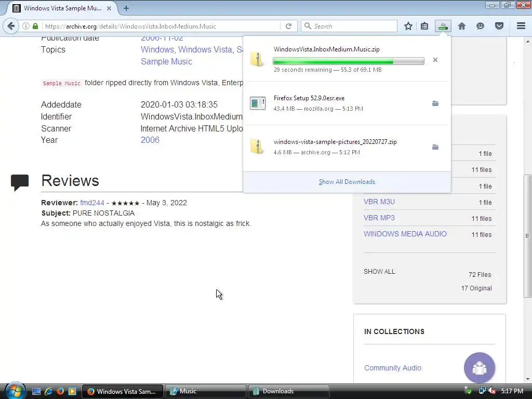Open containing folder for windows-vista-sample-pictures zip

[x=435, y=147]
